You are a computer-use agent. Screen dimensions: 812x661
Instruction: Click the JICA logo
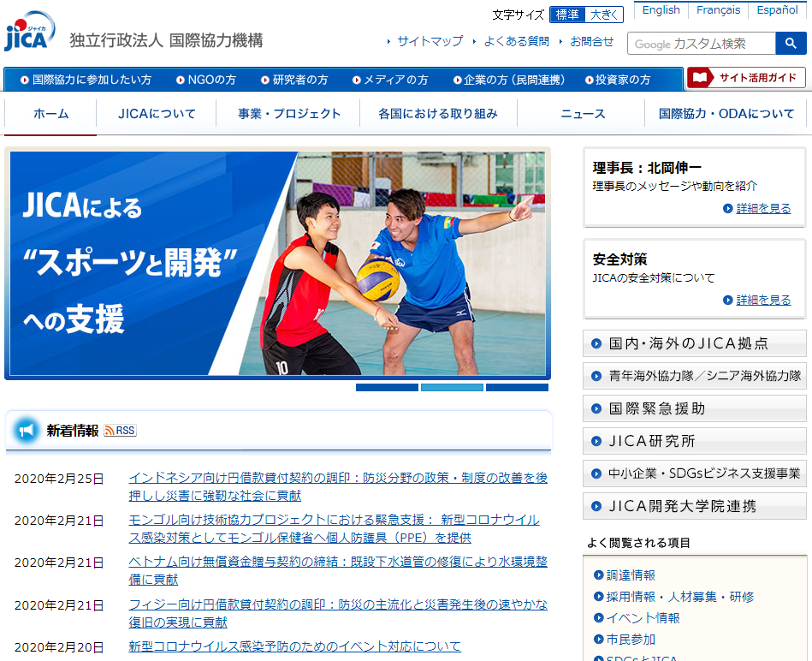29,31
